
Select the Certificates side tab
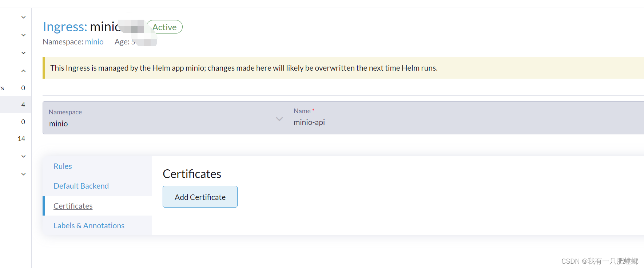click(73, 206)
